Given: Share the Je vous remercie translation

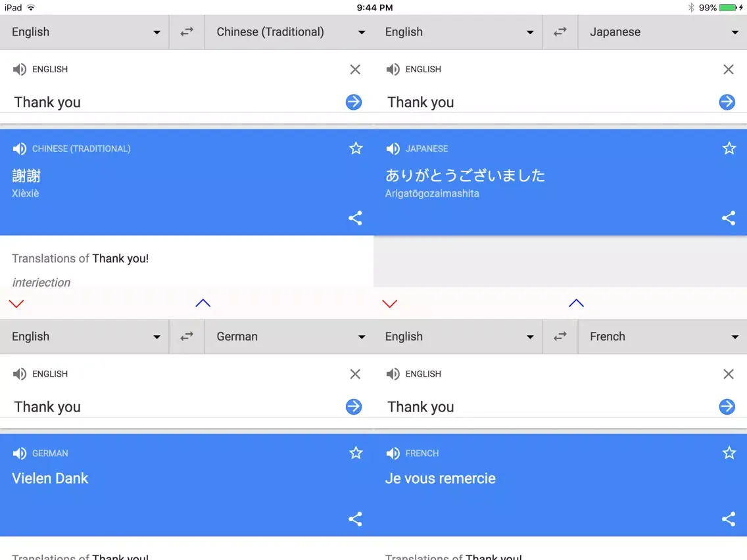Looking at the screenshot, I should tap(729, 519).
